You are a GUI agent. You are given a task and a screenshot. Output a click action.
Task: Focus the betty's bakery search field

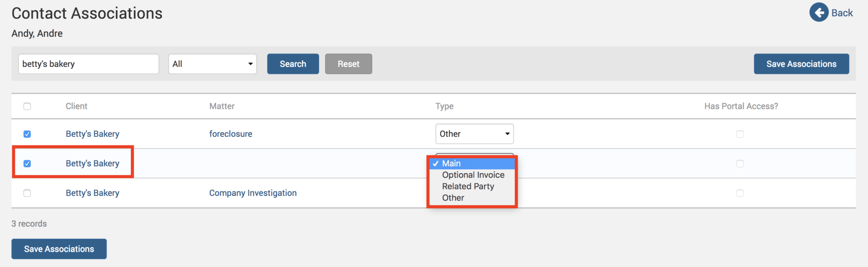pyautogui.click(x=89, y=64)
